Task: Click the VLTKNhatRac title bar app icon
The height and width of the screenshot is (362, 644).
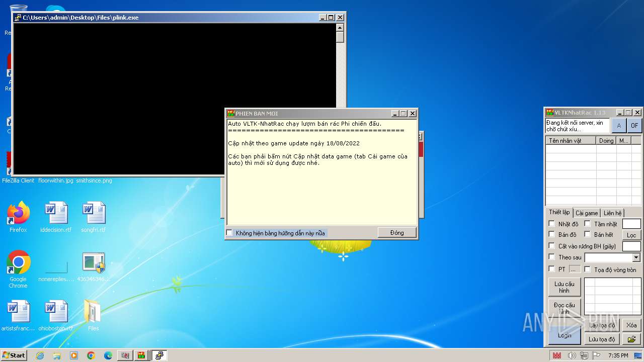Action: [x=550, y=113]
